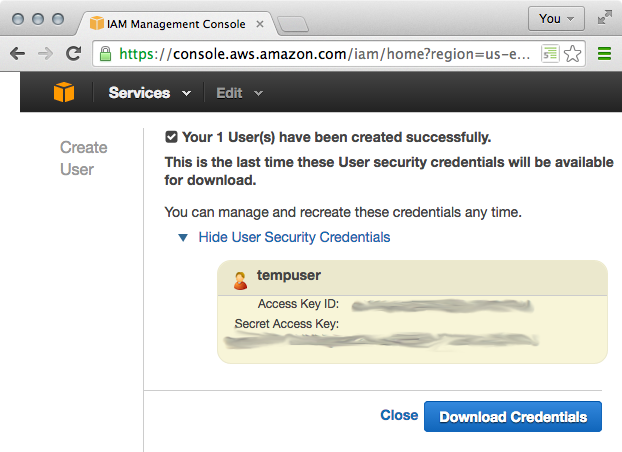Click the browser forward arrow

45,54
